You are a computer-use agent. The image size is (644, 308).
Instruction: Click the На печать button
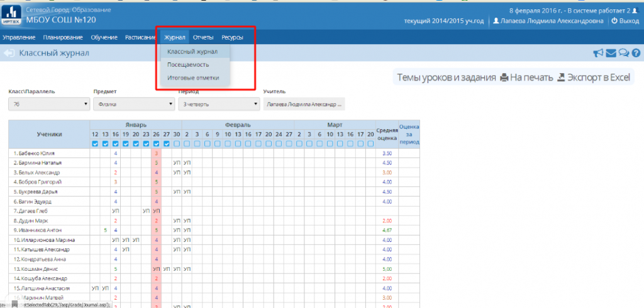(526, 77)
